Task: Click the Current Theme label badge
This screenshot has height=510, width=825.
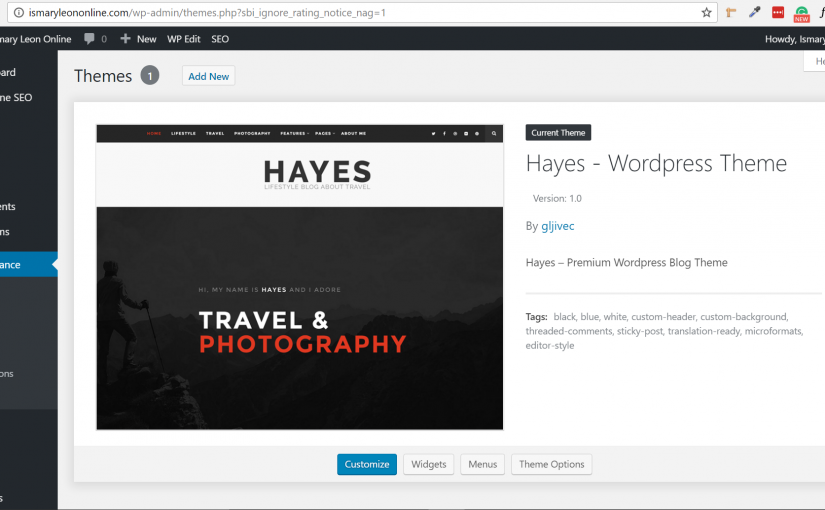Action: (x=558, y=133)
